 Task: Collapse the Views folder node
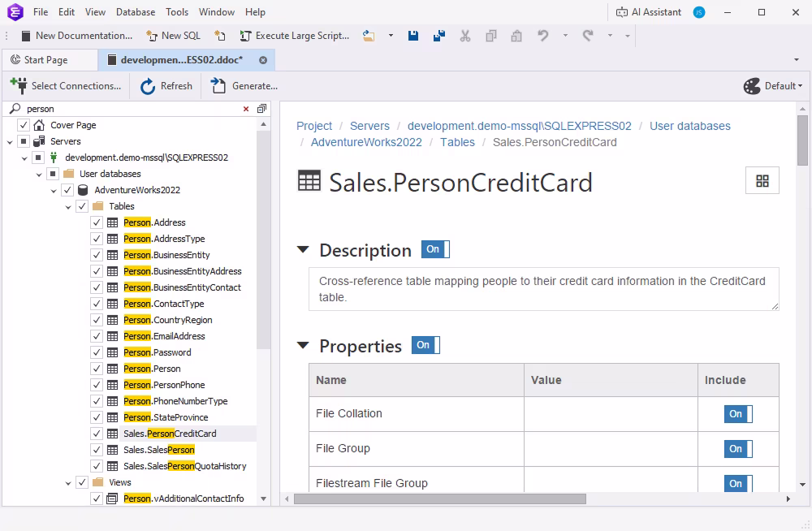[68, 483]
